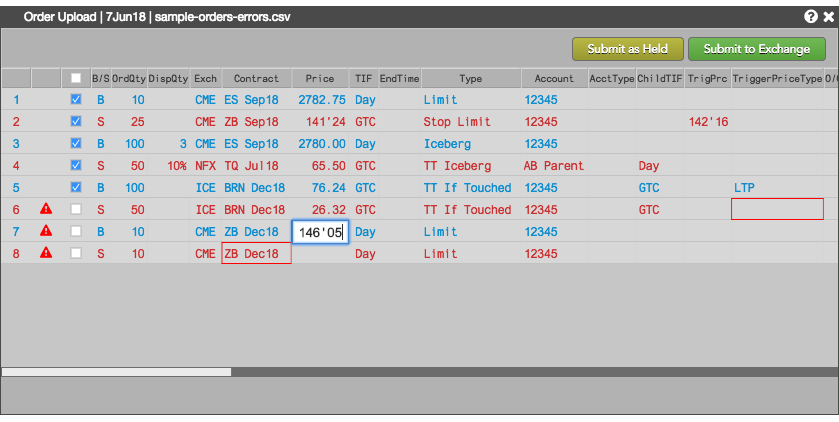Click Submit as Held button
The image size is (839, 422).
tap(628, 49)
